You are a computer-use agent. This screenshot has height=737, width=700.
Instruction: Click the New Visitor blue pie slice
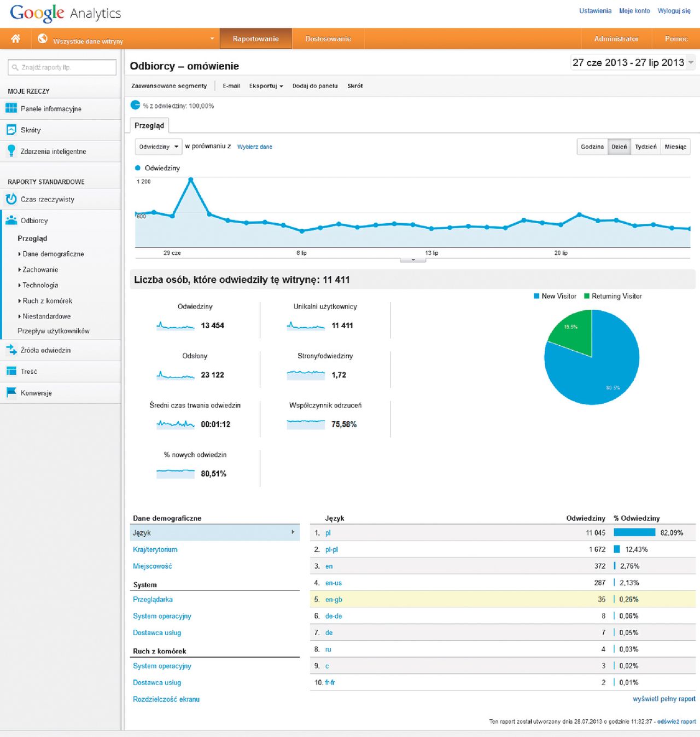point(602,367)
